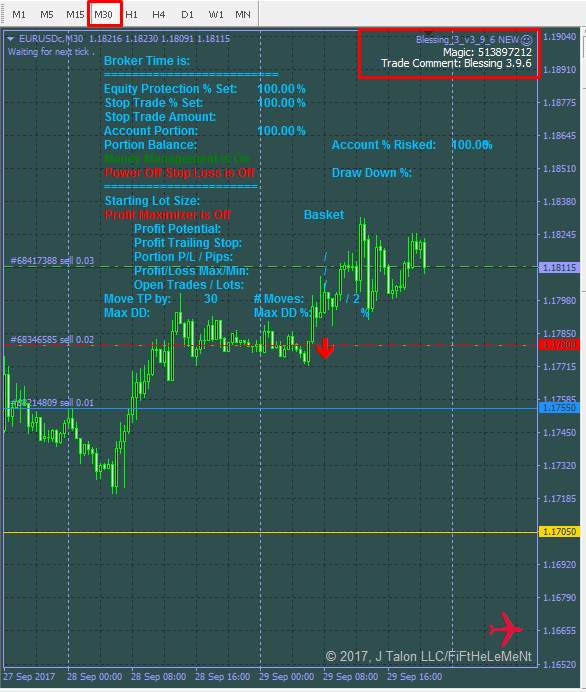Click the red 1.17800 price tag
The image size is (586, 692).
click(x=559, y=345)
